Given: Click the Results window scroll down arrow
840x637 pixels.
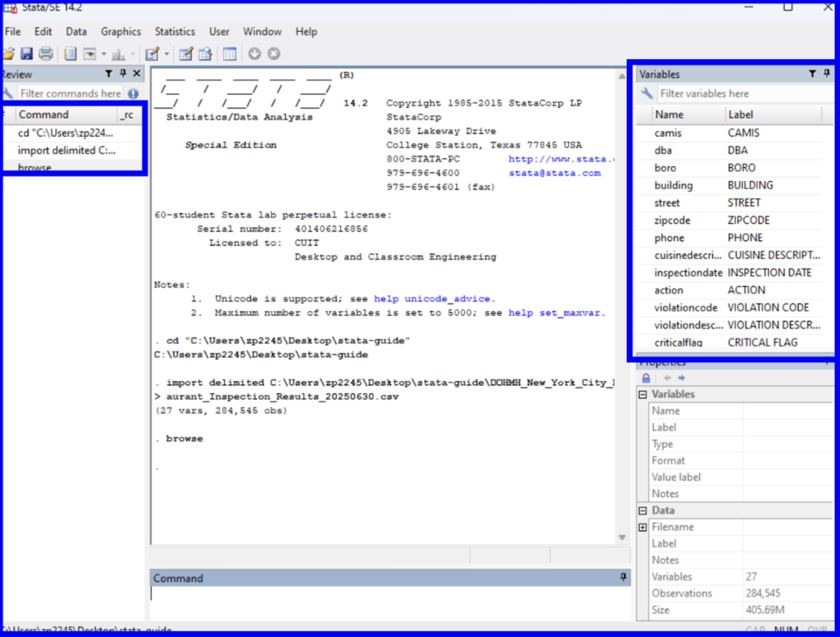Looking at the screenshot, I should pos(622,537).
